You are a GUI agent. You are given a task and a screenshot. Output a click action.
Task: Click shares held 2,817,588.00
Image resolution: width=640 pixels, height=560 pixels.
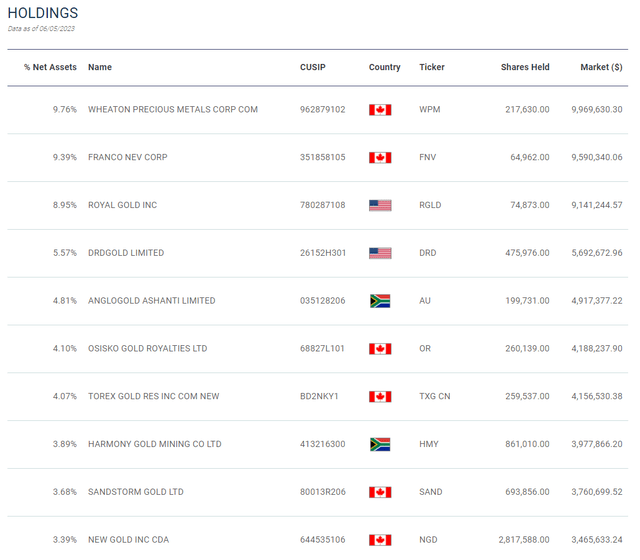click(x=524, y=539)
